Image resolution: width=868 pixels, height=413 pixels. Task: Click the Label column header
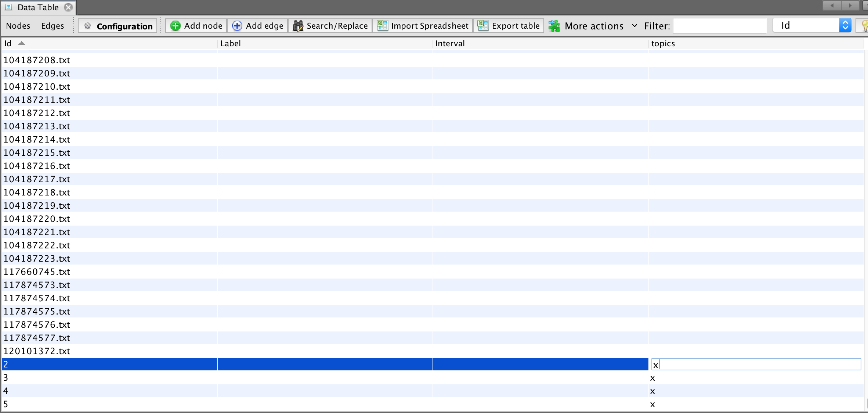[x=230, y=43]
